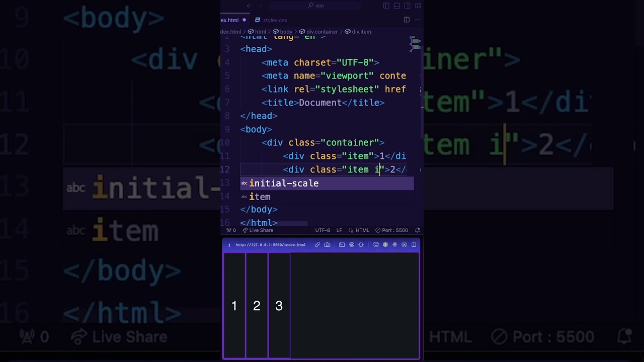Image resolution: width=644 pixels, height=362 pixels.
Task: Click item box '2' in the preview
Action: point(257,306)
